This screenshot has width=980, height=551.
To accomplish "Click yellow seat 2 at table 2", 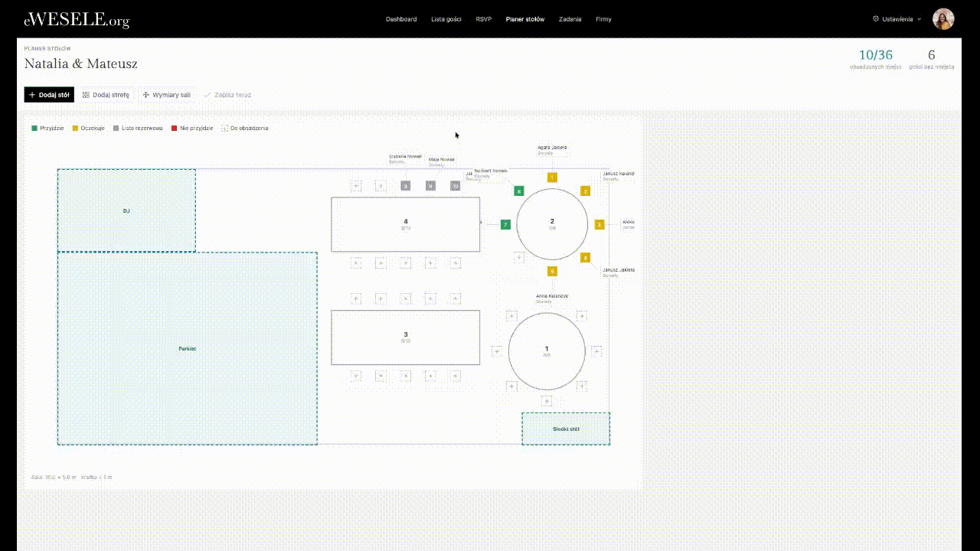I will 585,191.
